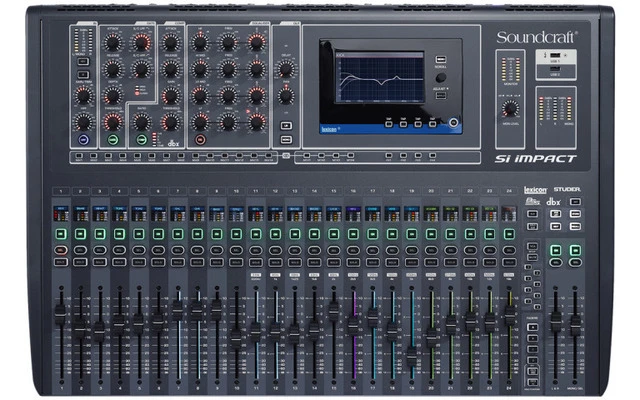
Task: Click the Gate Depth knob
Action: coord(112,96)
